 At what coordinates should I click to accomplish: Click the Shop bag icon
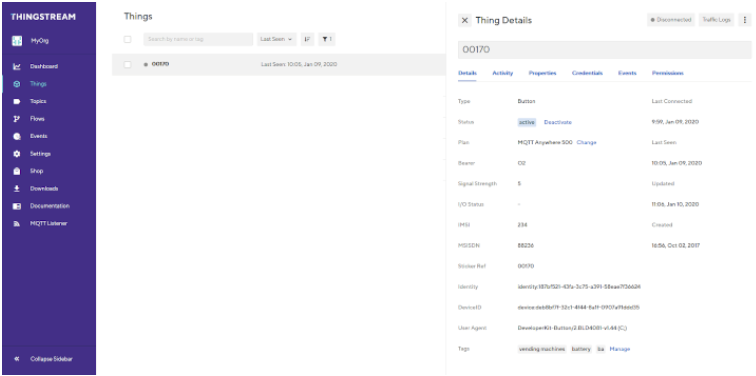click(x=17, y=171)
